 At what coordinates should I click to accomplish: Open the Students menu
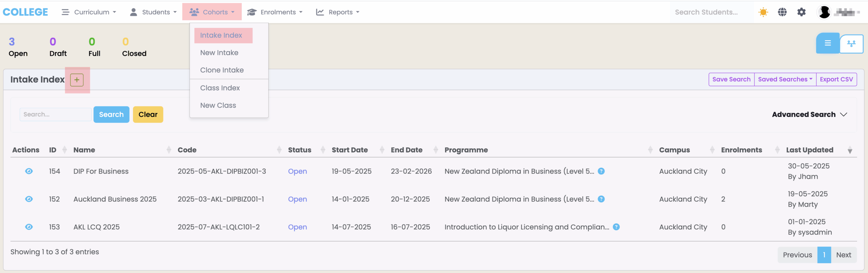pos(153,12)
